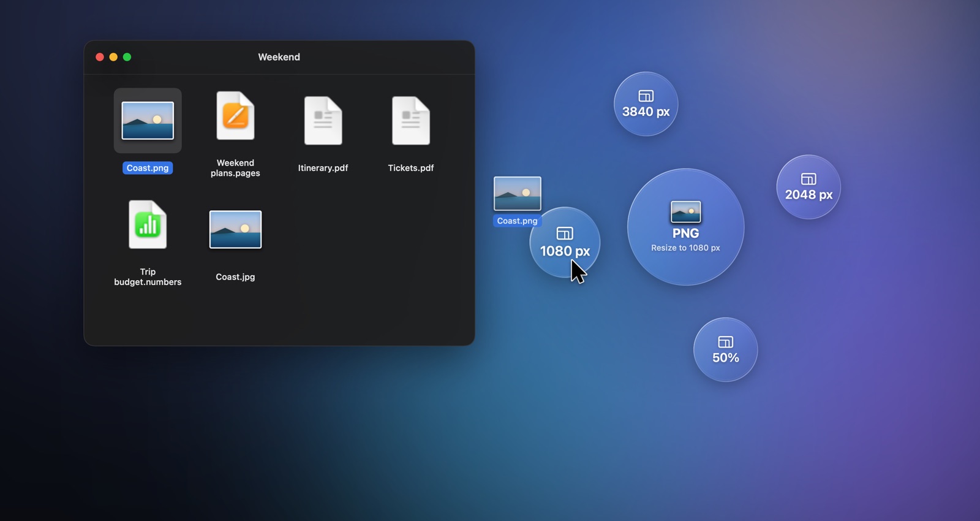Image resolution: width=980 pixels, height=521 pixels.
Task: Select the Weekend plans.pages file icon
Action: [235, 116]
